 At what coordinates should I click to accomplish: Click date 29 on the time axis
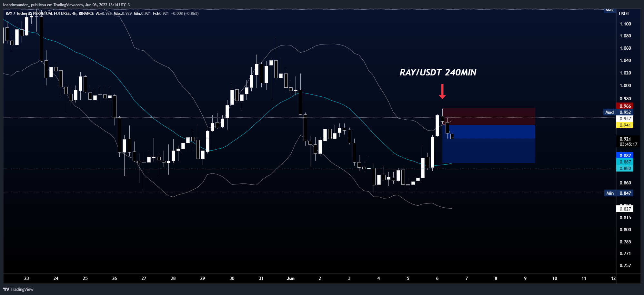click(203, 278)
